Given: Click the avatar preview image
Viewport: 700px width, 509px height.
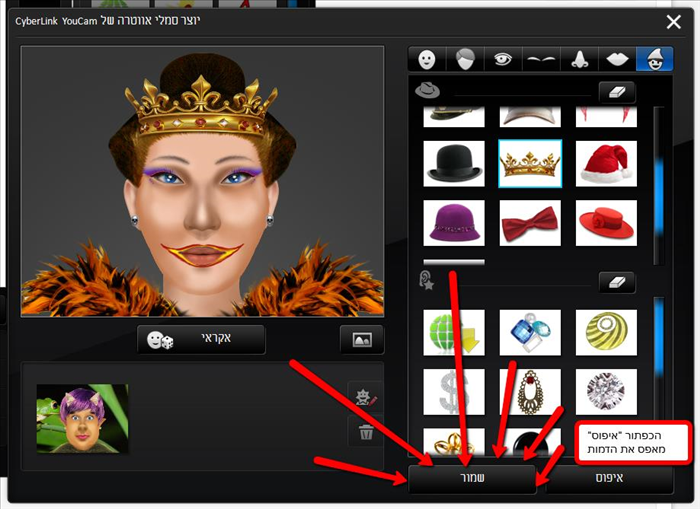Looking at the screenshot, I should [202, 181].
